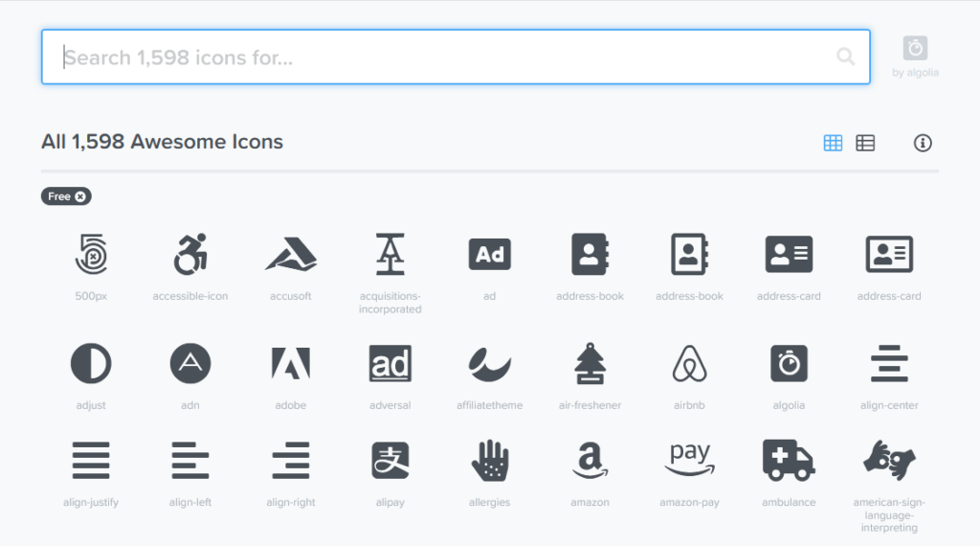Screen dimensions: 980x546
Task: Select the accusoft icon
Action: [291, 255]
